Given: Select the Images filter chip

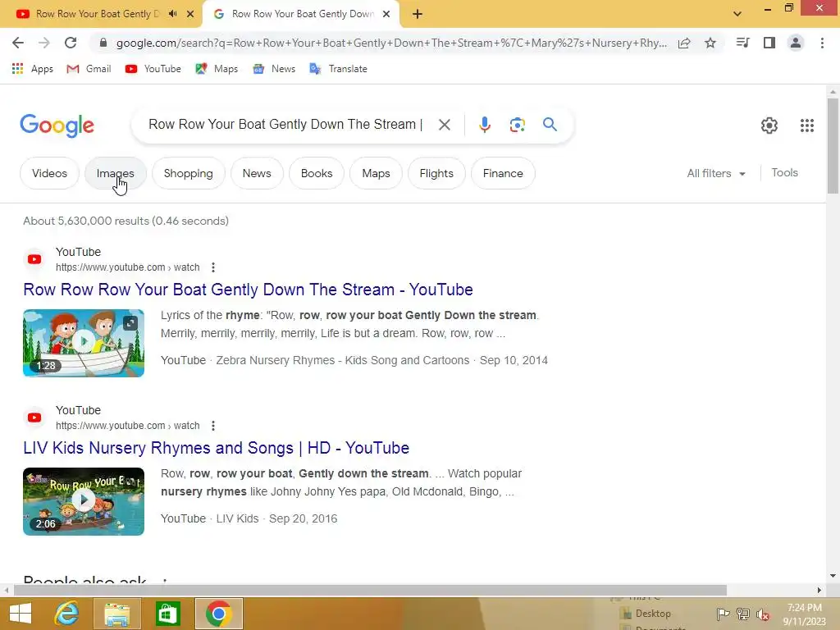Looking at the screenshot, I should tap(115, 173).
